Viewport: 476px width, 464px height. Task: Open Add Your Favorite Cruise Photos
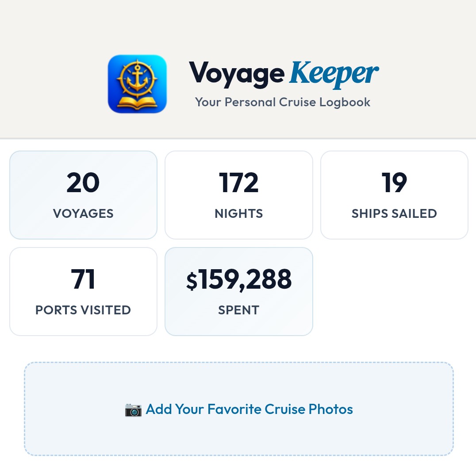point(249,409)
